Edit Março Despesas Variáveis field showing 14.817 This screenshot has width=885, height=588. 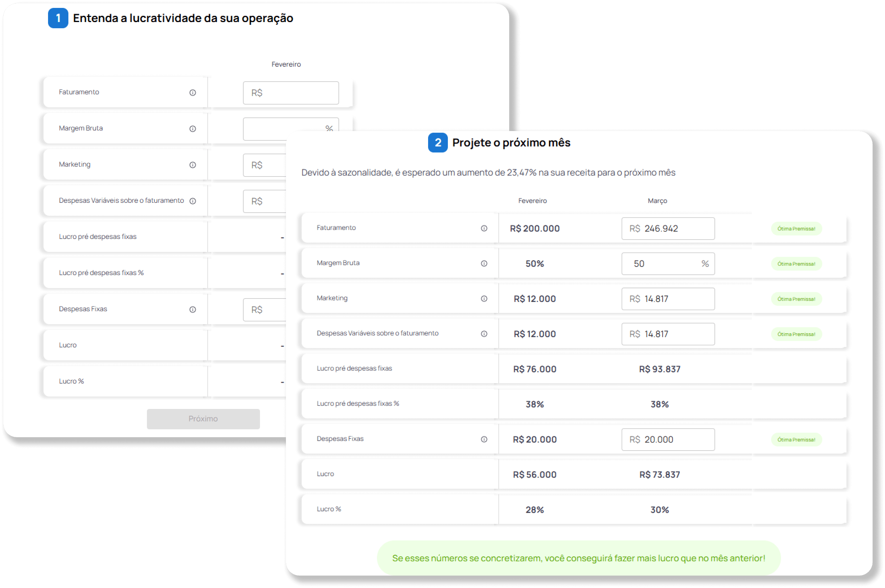(x=668, y=334)
